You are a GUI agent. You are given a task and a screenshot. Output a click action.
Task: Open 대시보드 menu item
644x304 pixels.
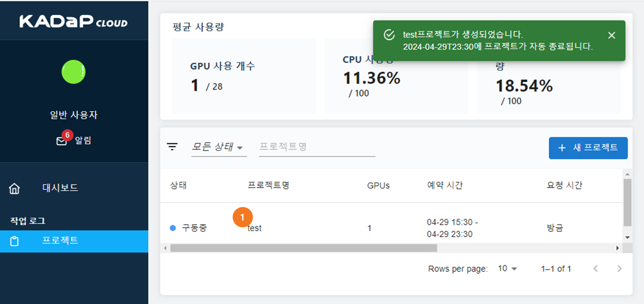point(60,188)
